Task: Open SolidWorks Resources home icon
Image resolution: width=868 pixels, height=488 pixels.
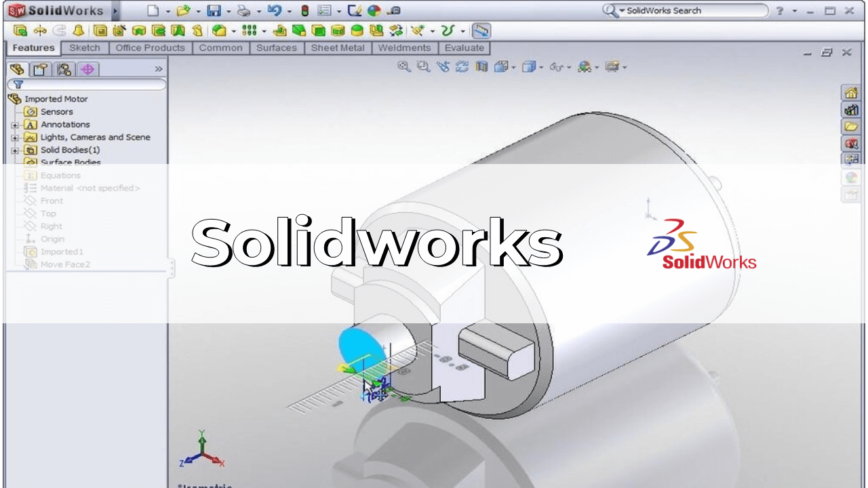Action: [x=850, y=93]
